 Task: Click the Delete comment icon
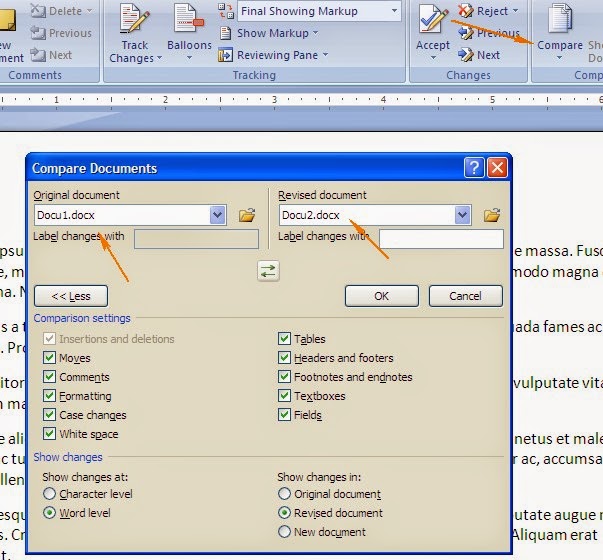[38, 11]
